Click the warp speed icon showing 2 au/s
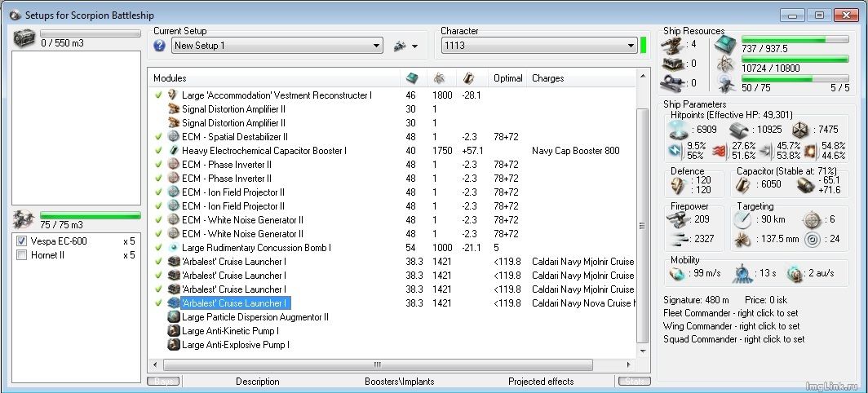 click(x=795, y=273)
